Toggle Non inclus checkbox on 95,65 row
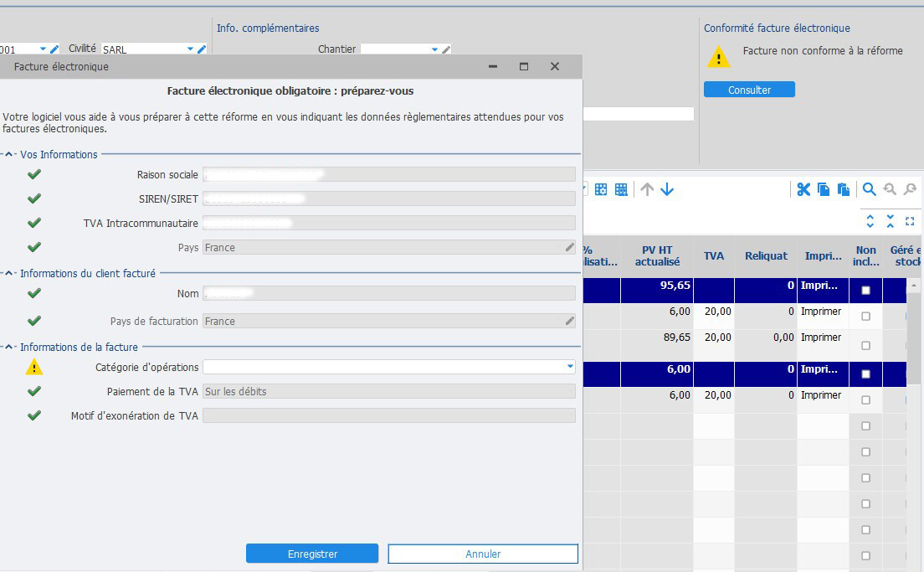924x572 pixels. [865, 291]
